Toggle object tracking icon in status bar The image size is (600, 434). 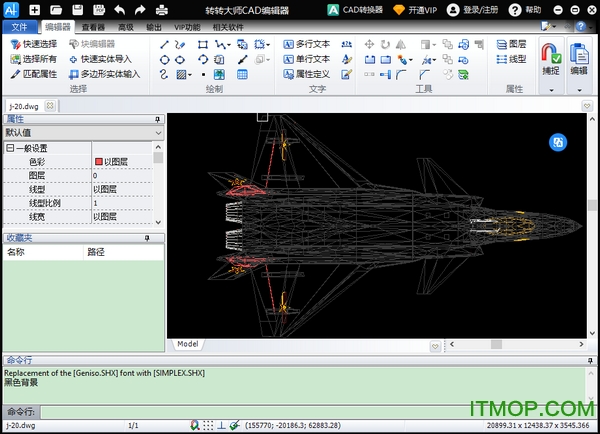[x=235, y=425]
